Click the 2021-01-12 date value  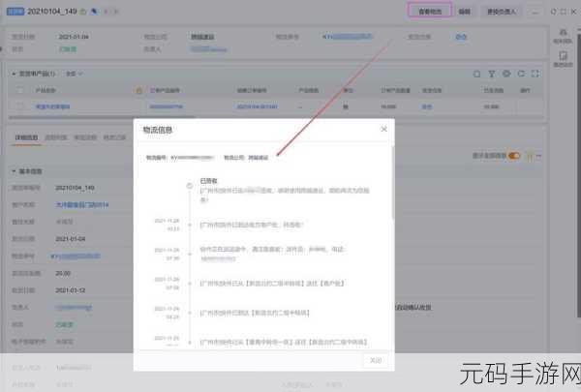tap(71, 290)
